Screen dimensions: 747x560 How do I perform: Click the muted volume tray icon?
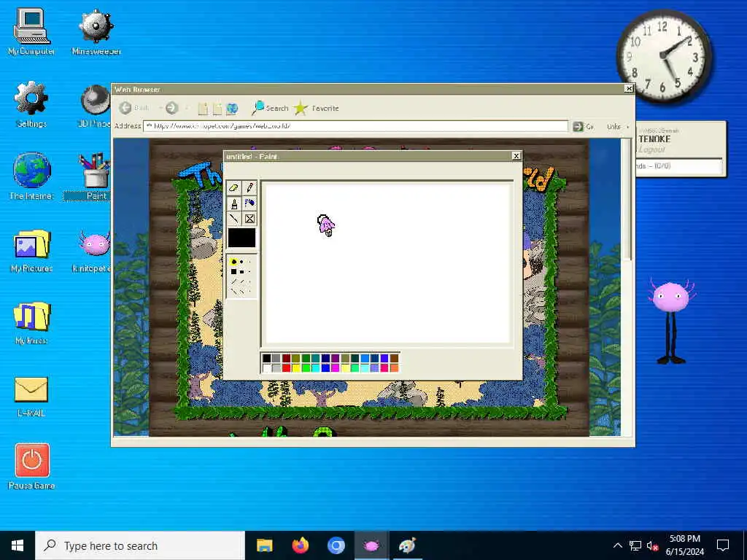point(653,545)
